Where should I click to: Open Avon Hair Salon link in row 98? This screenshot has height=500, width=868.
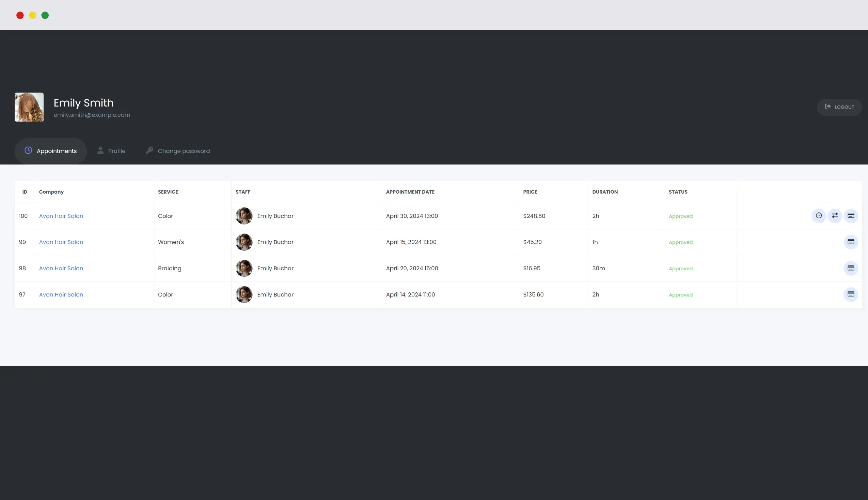point(61,268)
